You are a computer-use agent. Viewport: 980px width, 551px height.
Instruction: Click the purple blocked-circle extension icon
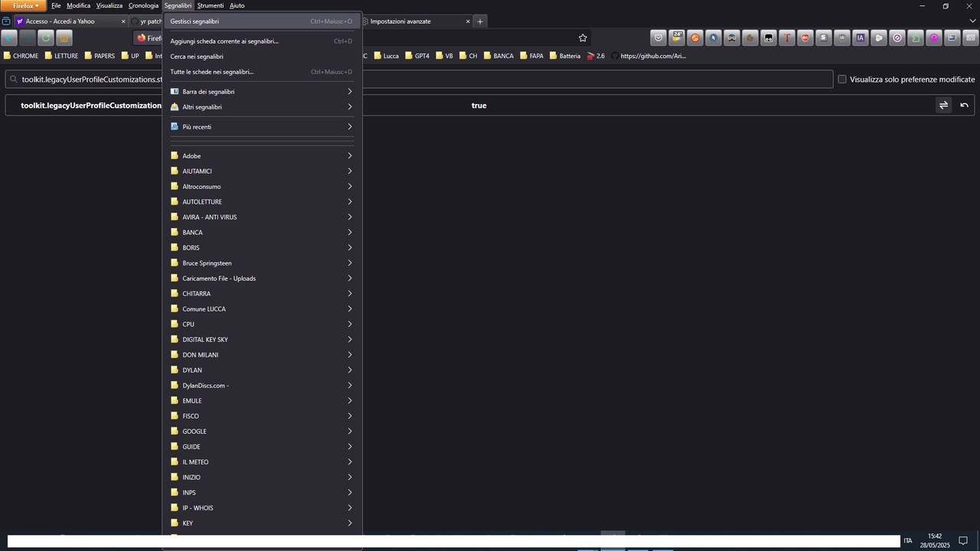point(897,37)
